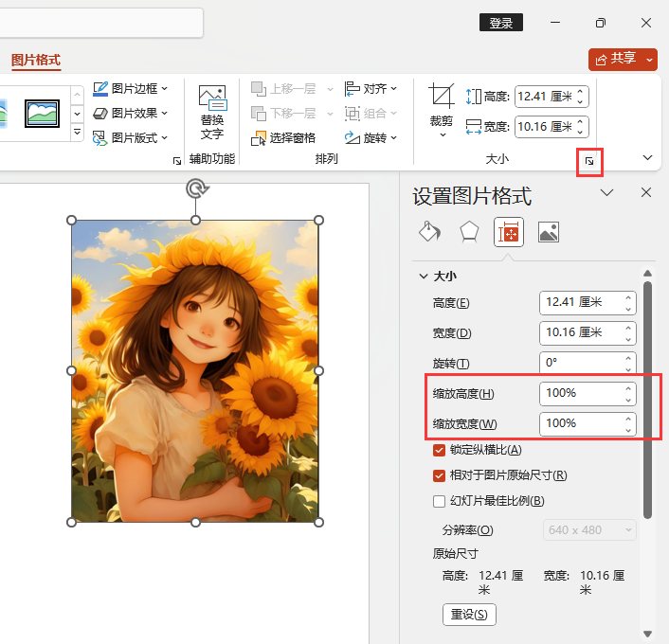Click the Picture Effects (图片效果) icon
The height and width of the screenshot is (644, 669).
[x=100, y=114]
